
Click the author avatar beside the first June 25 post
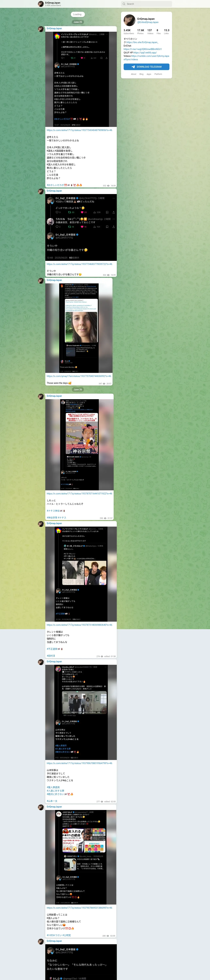41,29
